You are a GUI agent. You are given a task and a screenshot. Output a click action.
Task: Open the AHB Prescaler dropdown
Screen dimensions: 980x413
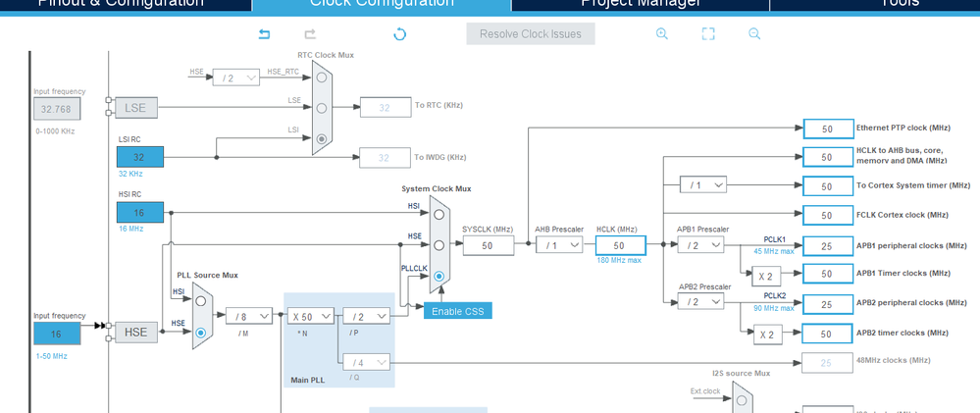coord(559,245)
